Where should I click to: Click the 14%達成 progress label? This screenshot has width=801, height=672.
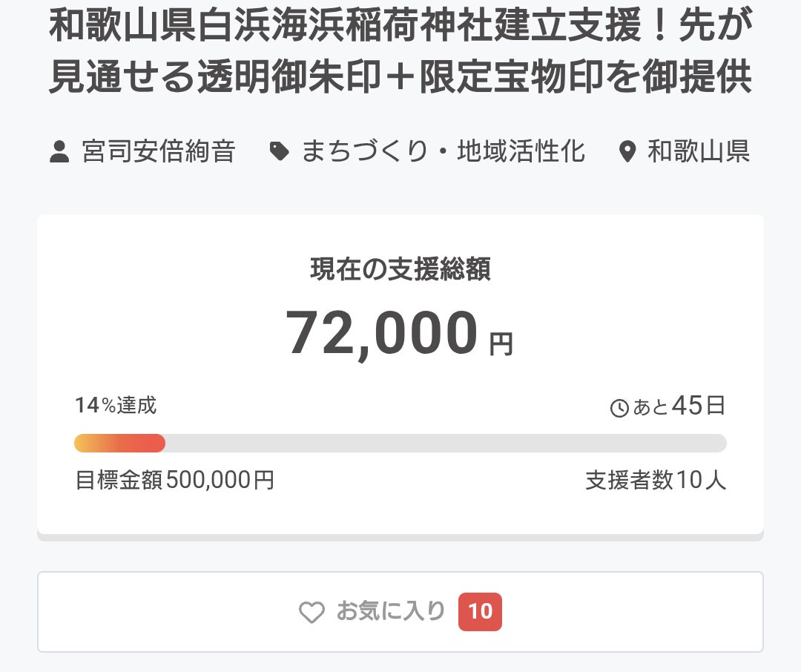click(116, 406)
